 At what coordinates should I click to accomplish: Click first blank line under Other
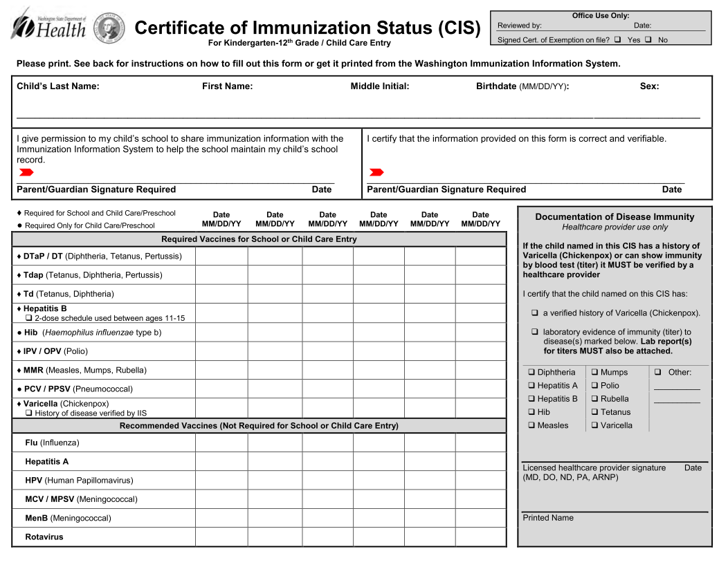677,386
